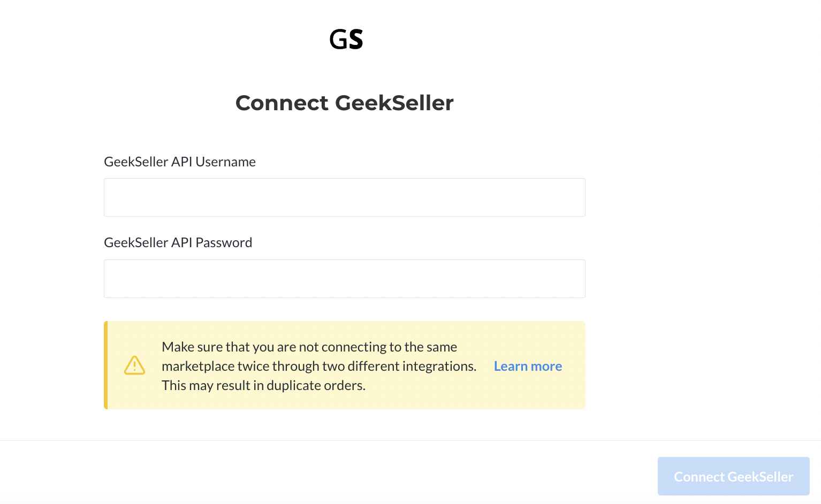821x504 pixels.
Task: Click the duplicate orders warning message text
Action: tap(319, 366)
